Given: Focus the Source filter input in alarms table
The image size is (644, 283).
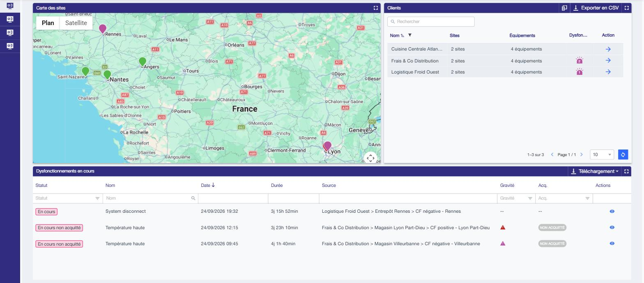Looking at the screenshot, I should click(x=408, y=198).
